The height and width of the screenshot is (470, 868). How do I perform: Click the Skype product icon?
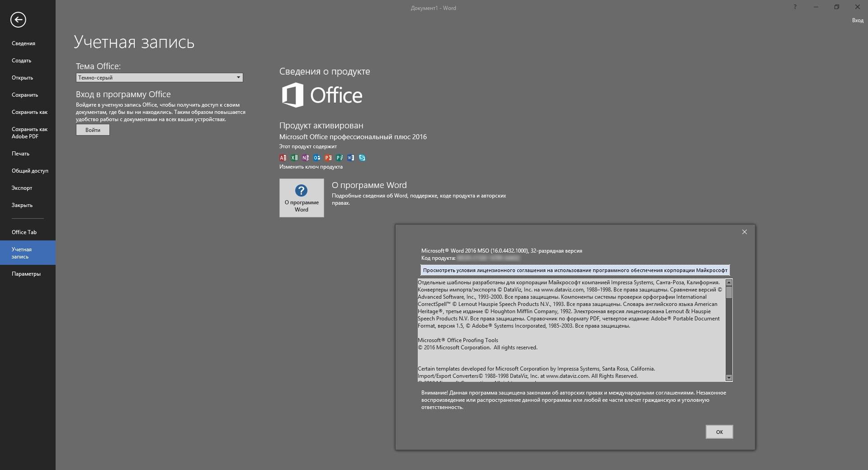tap(362, 158)
